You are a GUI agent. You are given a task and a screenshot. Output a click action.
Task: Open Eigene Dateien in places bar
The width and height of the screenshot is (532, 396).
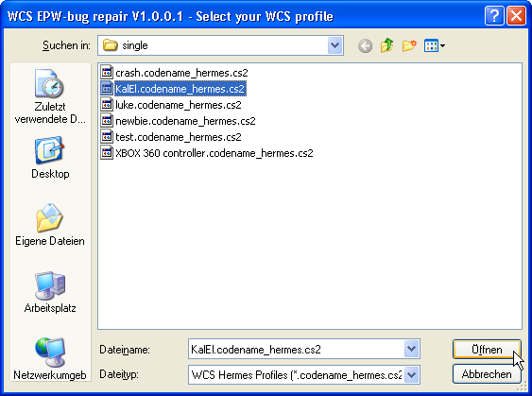point(50,225)
